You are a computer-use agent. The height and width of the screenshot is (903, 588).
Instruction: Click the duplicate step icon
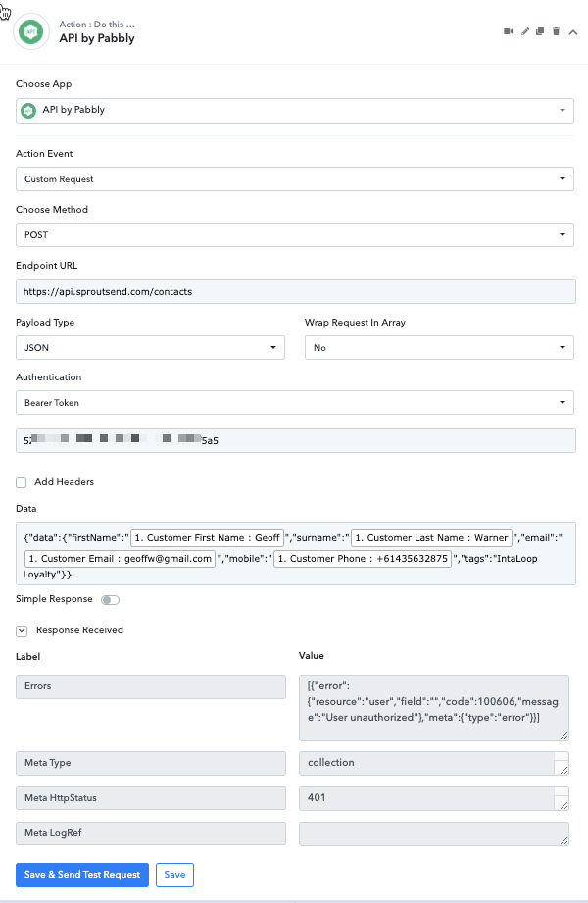(540, 31)
